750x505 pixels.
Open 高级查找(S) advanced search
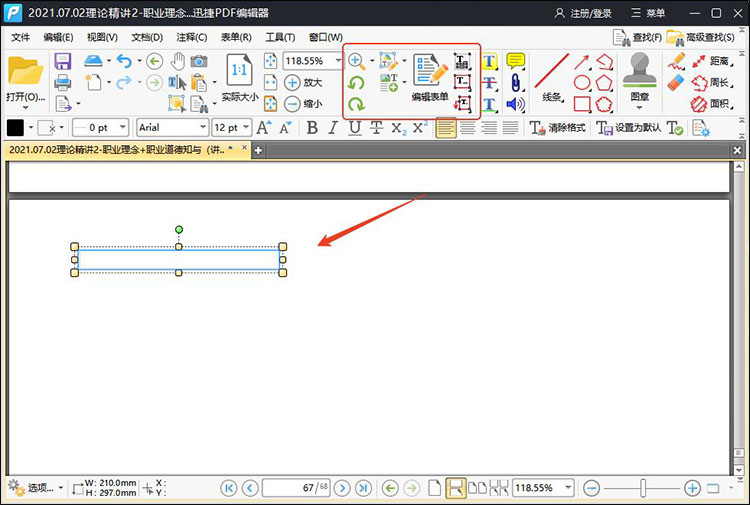pos(701,37)
